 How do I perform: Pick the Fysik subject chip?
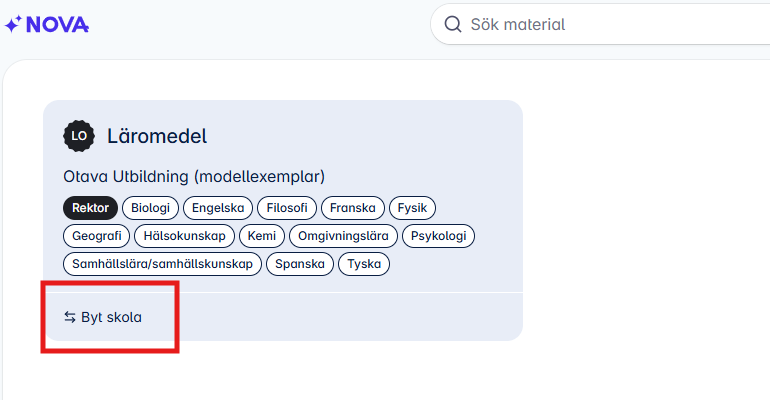412,208
